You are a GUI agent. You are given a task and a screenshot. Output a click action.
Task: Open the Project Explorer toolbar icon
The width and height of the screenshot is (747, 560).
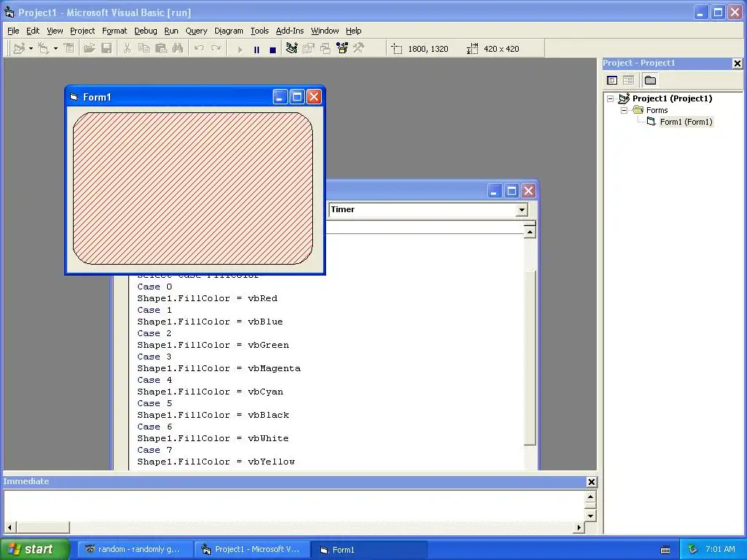tap(292, 48)
